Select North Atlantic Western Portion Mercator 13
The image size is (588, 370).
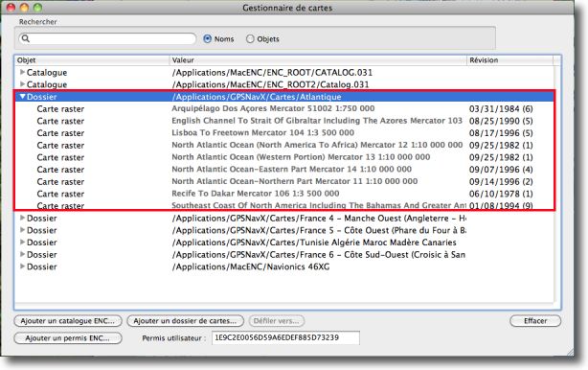(x=284, y=157)
